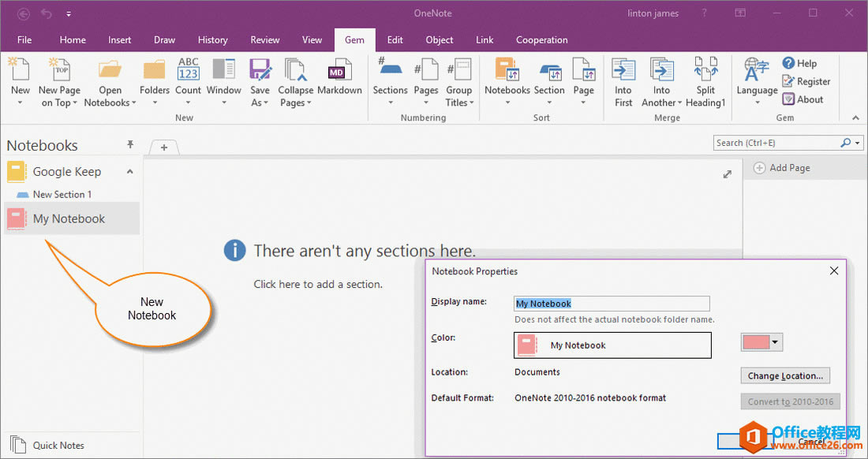Expand the page to full view using the arrow icon
This screenshot has height=459, width=868.
click(728, 174)
